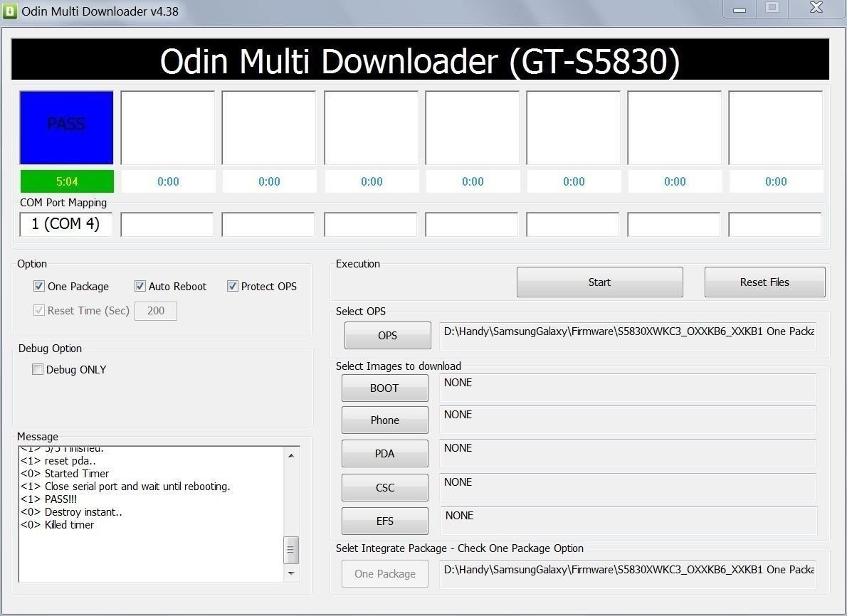Screen dimensions: 847x616
Task: Click the 1 (COM 4) port mapping field
Action: (x=65, y=224)
